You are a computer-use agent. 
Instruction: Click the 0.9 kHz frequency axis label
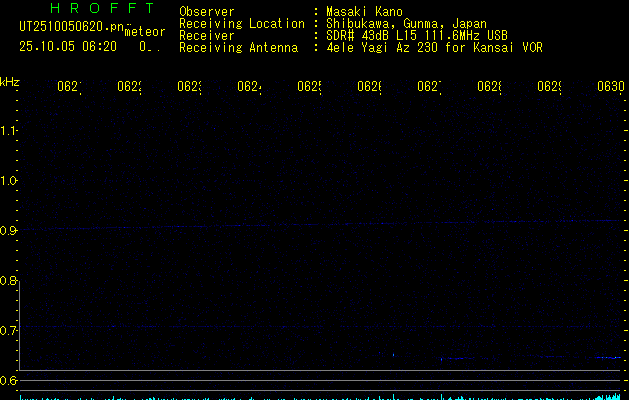(10, 230)
